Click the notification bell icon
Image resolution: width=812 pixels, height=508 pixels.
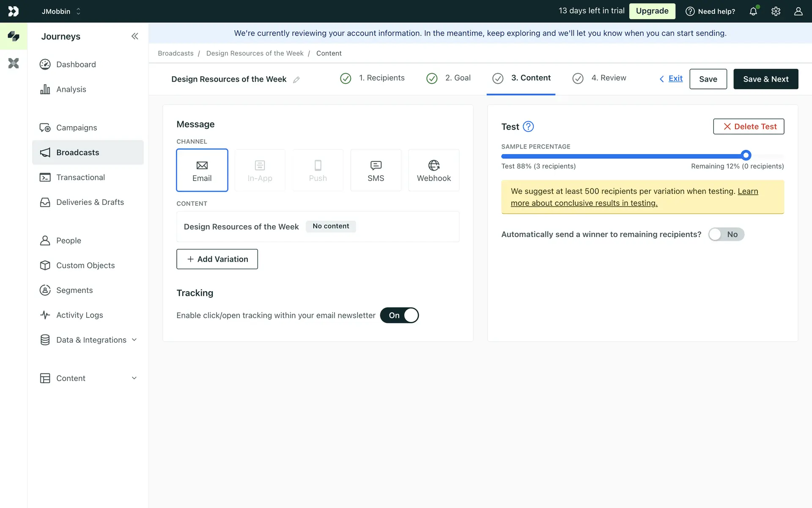pos(753,11)
